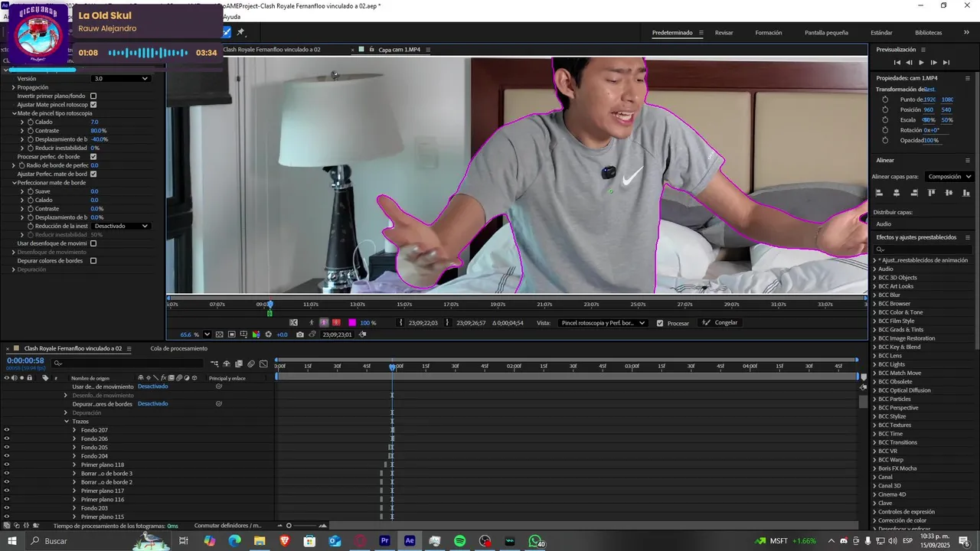Hide the Borrar ..o de borde 3 stroke

point(7,474)
